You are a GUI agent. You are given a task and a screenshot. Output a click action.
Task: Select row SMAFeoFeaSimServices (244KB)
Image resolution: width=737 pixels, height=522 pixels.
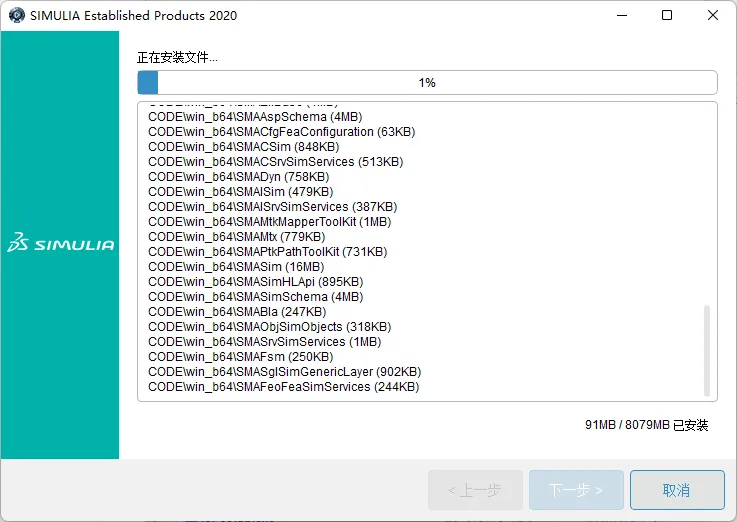(283, 387)
